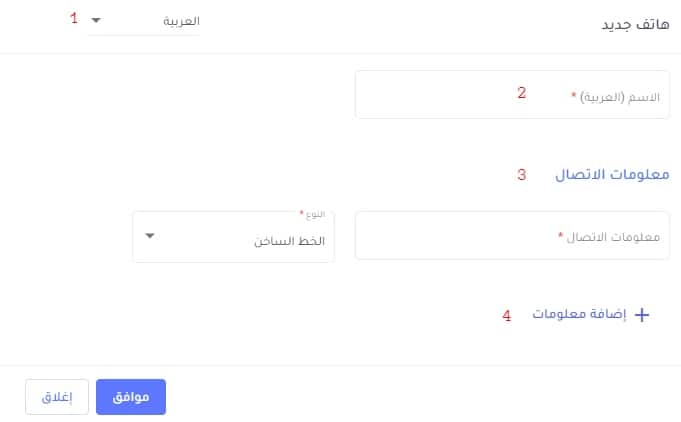Click the هاتف جديد dialog title
Image resolution: width=681 pixels, height=422 pixels.
(636, 25)
